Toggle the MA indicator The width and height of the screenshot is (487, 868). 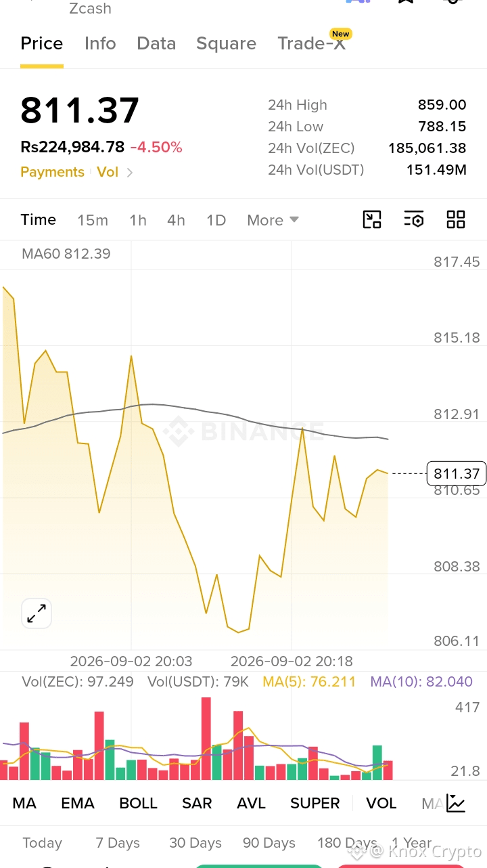pos(24,803)
